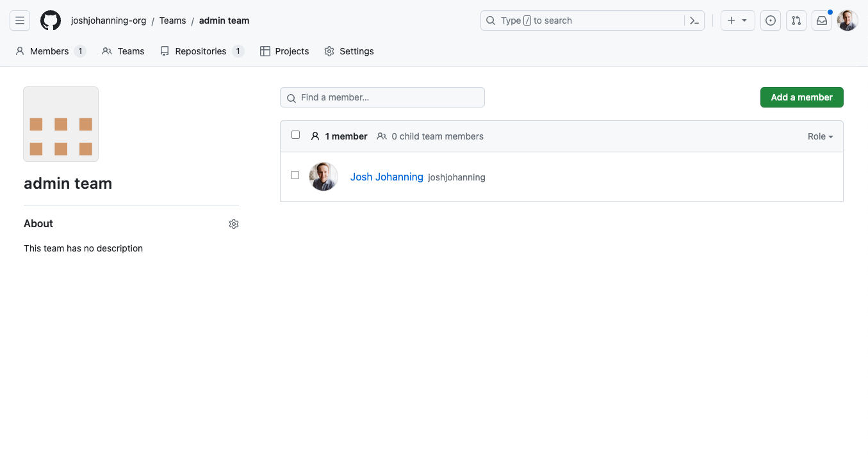This screenshot has width=868, height=455.
Task: Click the GitHub logo
Action: [x=51, y=20]
